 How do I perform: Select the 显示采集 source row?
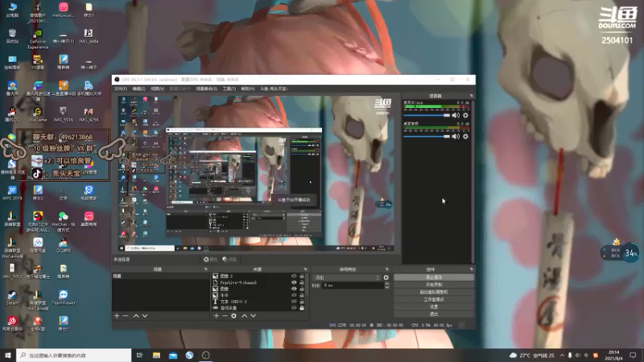[258, 308]
